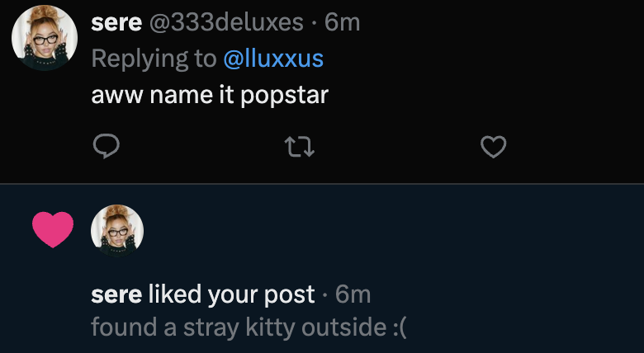The width and height of the screenshot is (644, 353).
Task: Click blank space right of the like heart outline
Action: point(575,147)
